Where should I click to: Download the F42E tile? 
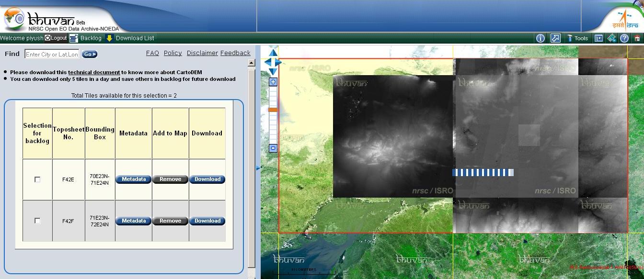coord(207,179)
